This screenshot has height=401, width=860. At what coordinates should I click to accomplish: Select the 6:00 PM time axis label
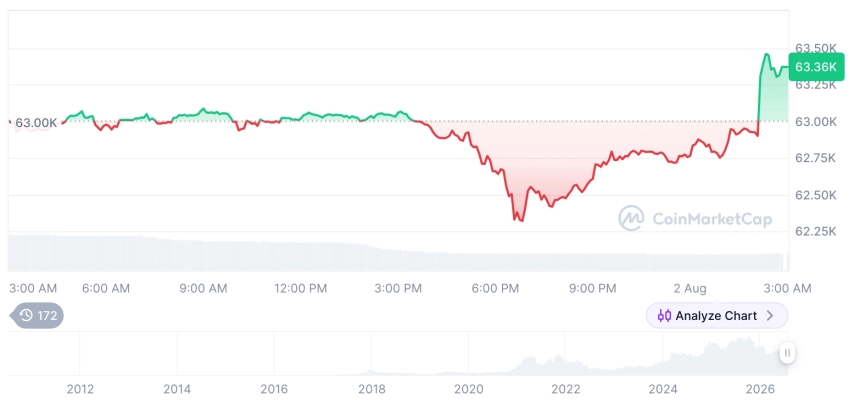[x=495, y=288]
